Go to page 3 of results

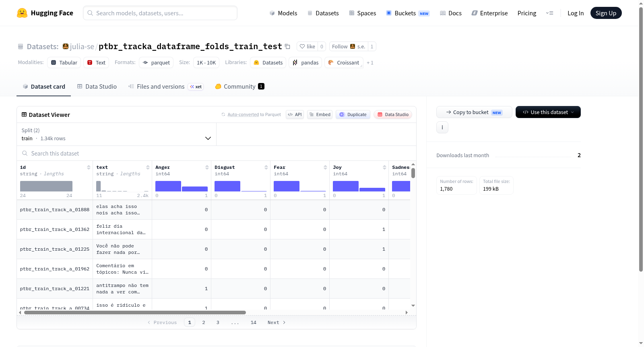click(x=218, y=322)
